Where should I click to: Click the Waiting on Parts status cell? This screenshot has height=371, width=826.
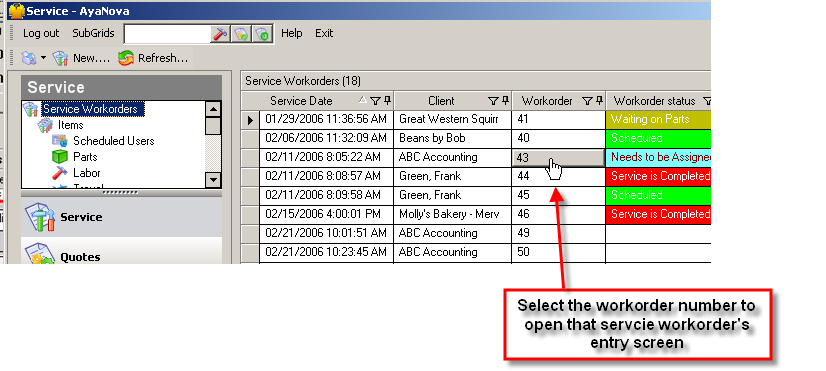pyautogui.click(x=658, y=120)
